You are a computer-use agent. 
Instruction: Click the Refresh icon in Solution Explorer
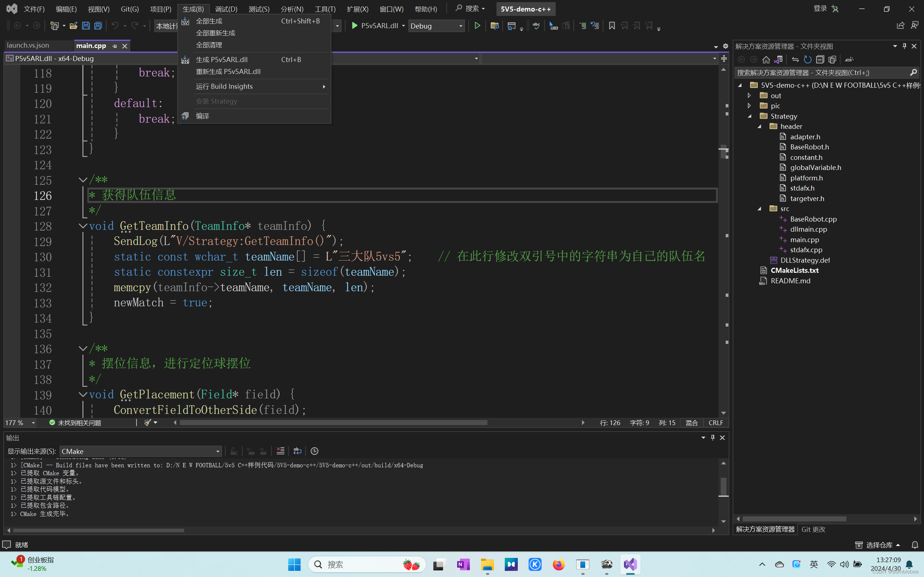coord(807,60)
